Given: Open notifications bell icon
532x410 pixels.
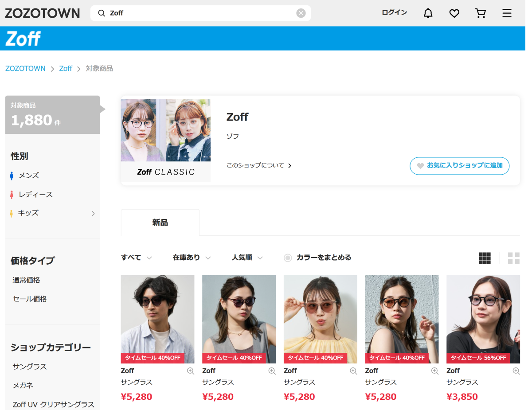Looking at the screenshot, I should (x=428, y=13).
